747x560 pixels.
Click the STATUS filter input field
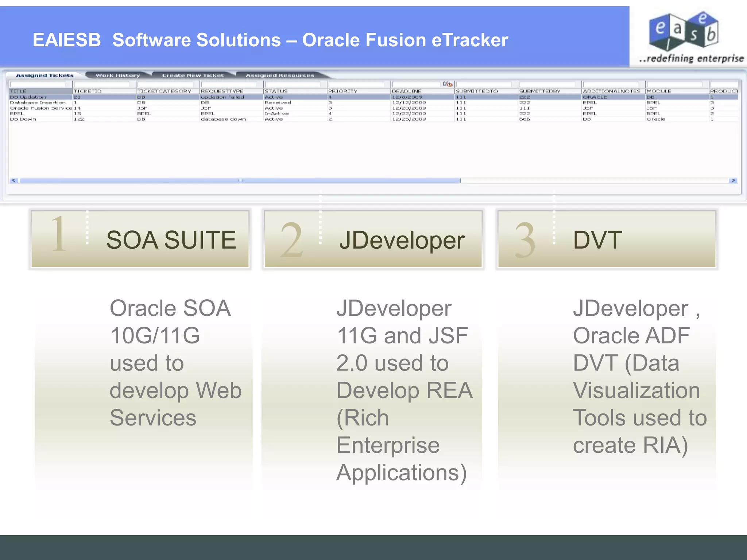293,84
